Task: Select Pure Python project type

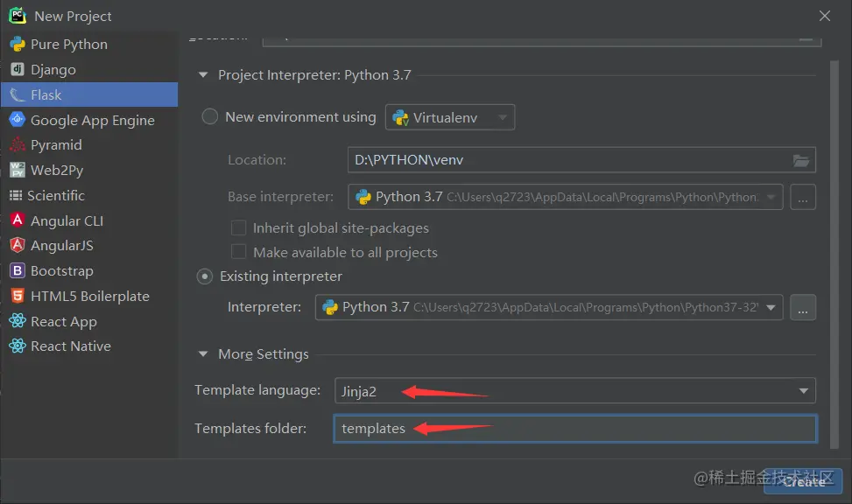Action: pyautogui.click(x=89, y=44)
